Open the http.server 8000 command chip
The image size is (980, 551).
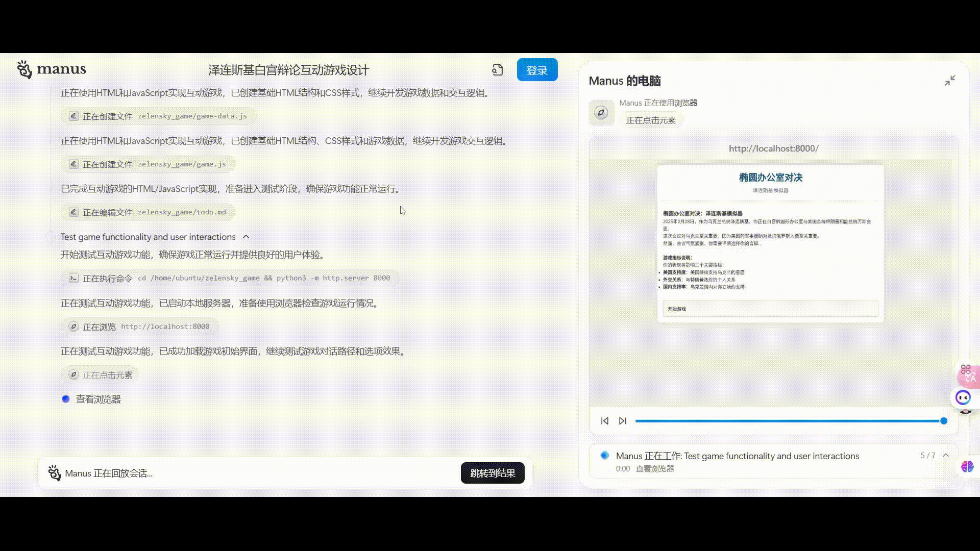[x=230, y=279]
